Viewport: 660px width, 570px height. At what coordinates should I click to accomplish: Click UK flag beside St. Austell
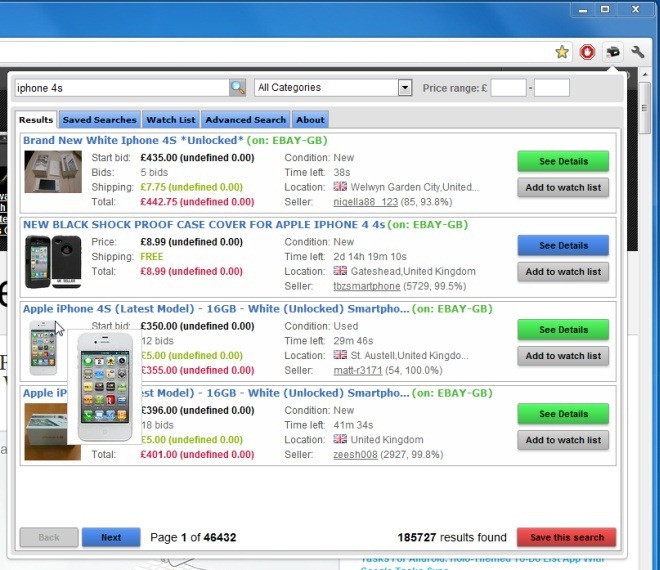click(x=340, y=355)
